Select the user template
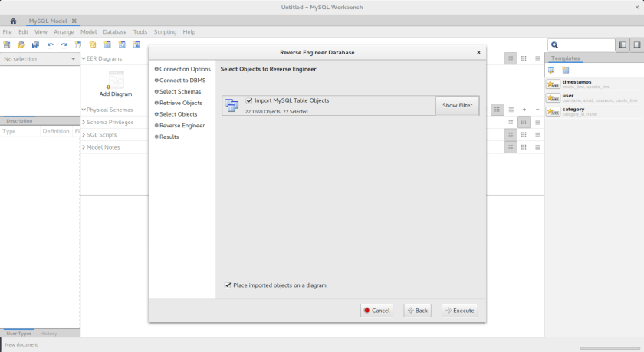This screenshot has width=644, height=352. [x=593, y=97]
